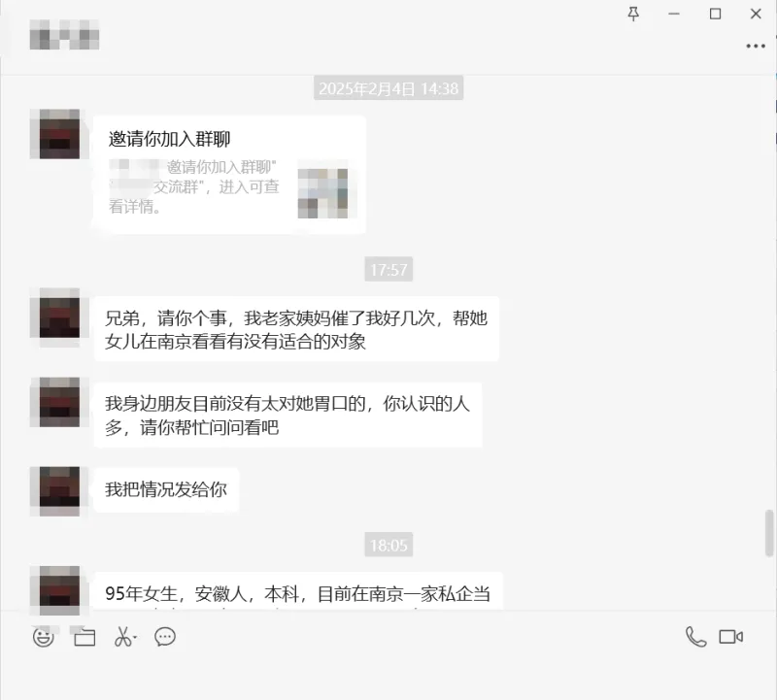777x700 pixels.
Task: Expand the screenshot options arrow
Action: coord(135,637)
